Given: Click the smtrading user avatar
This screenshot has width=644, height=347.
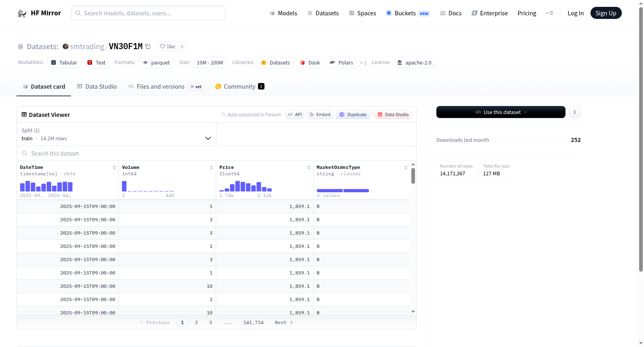Looking at the screenshot, I should click(66, 46).
